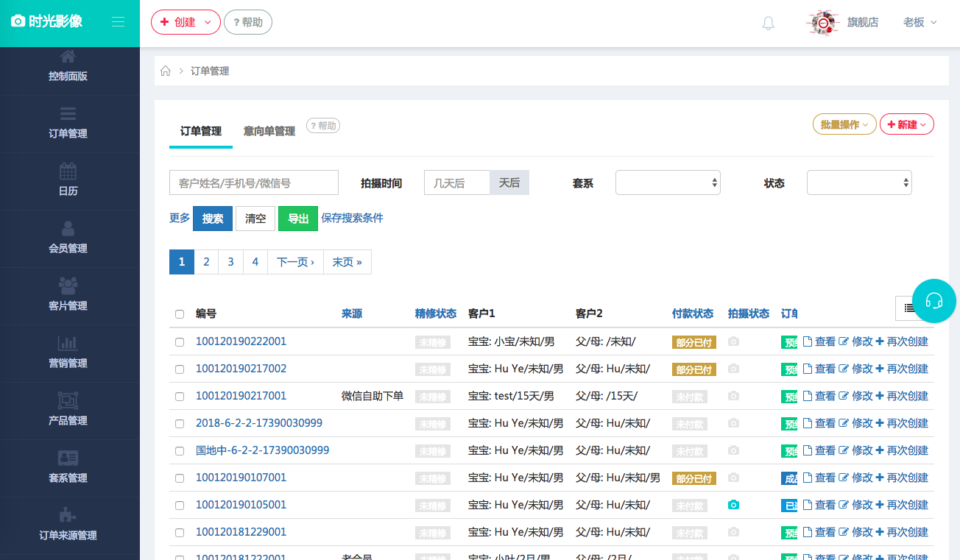This screenshot has width=960, height=560.
Task: Toggle the select-all checkbox in table header
Action: (180, 313)
